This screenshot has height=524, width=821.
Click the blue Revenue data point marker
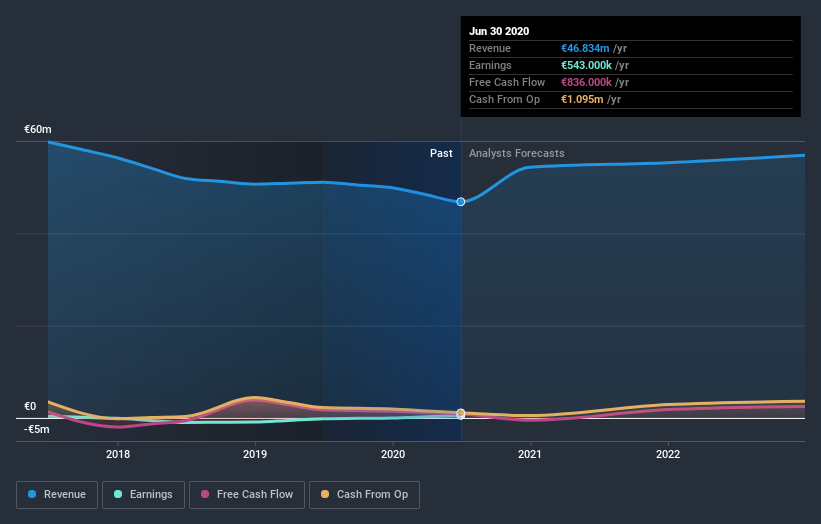click(461, 202)
